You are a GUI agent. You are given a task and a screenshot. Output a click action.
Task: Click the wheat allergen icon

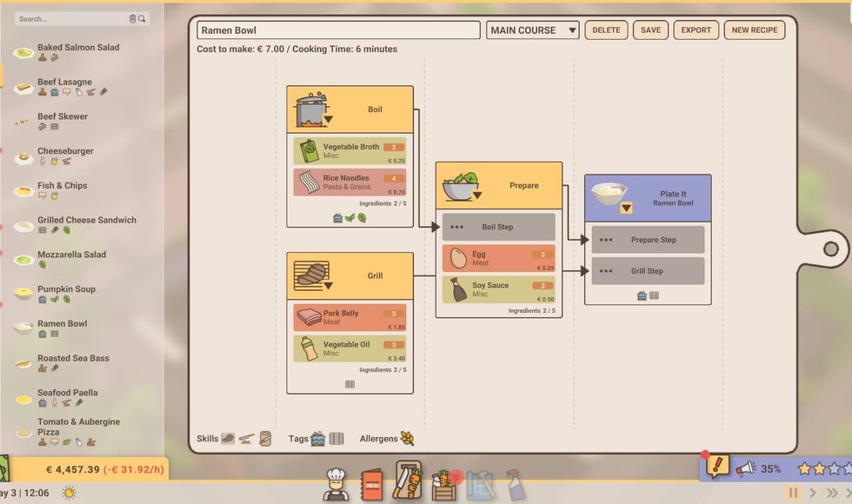[x=407, y=438]
